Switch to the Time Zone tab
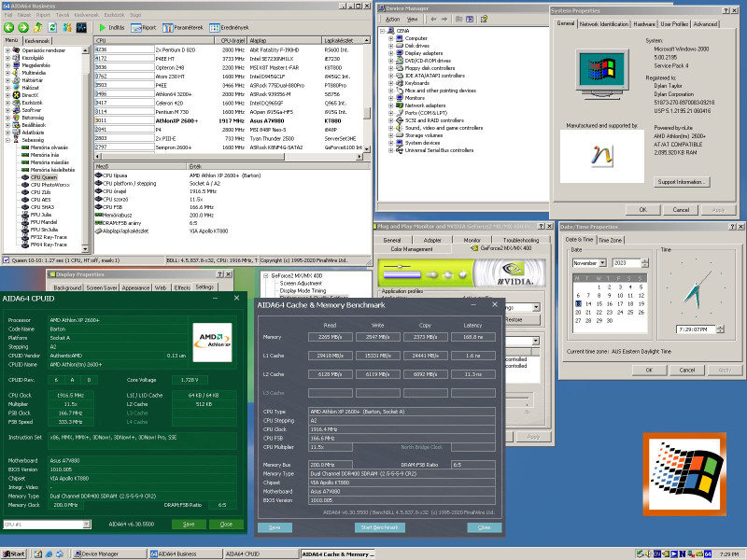 click(611, 240)
